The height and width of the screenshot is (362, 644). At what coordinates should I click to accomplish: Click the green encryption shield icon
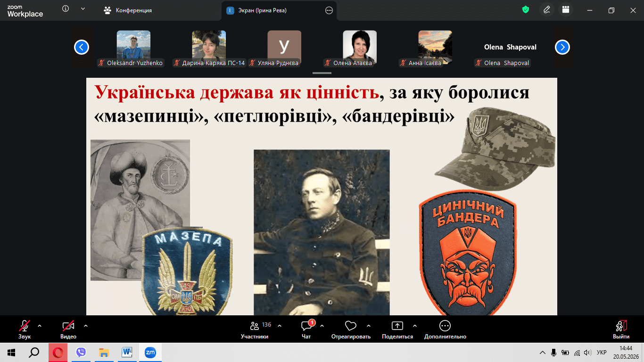[x=526, y=9]
